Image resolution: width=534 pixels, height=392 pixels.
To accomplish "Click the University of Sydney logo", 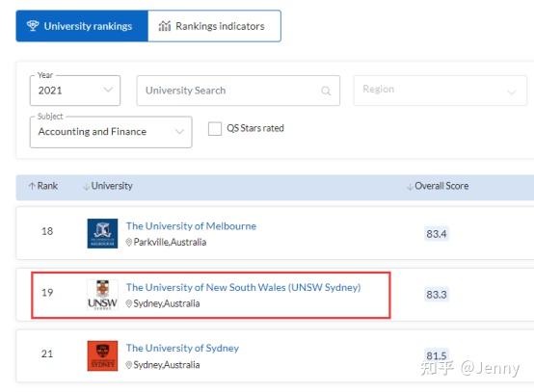I will point(102,355).
